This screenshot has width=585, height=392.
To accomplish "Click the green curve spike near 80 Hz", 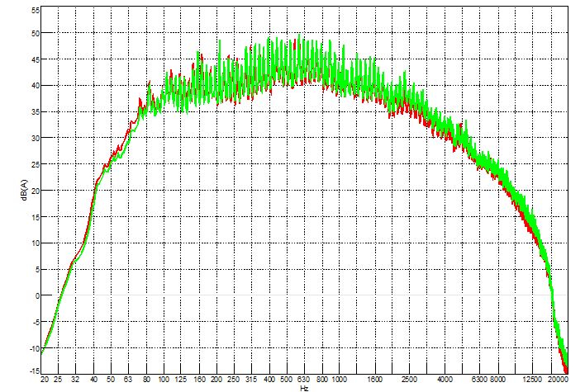I will [x=150, y=84].
